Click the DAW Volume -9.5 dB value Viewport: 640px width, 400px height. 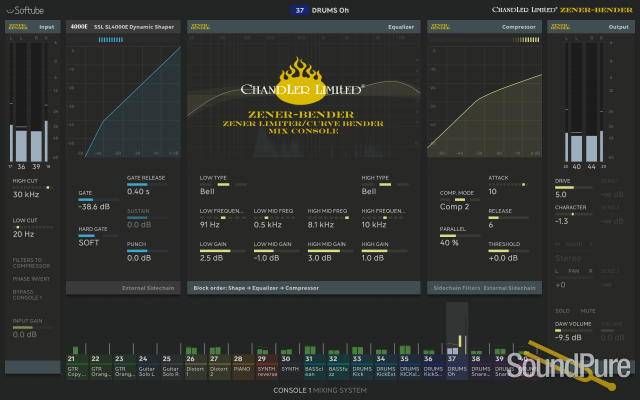(569, 337)
